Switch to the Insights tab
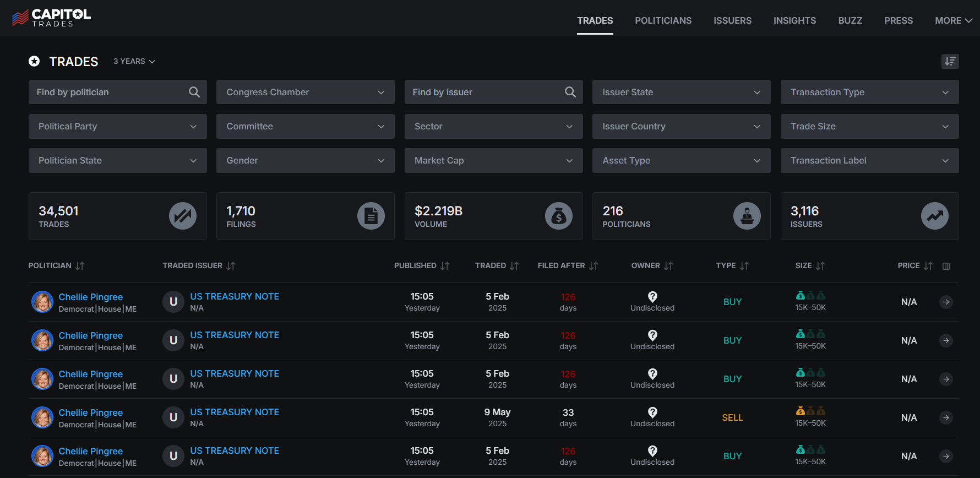 pyautogui.click(x=795, y=20)
